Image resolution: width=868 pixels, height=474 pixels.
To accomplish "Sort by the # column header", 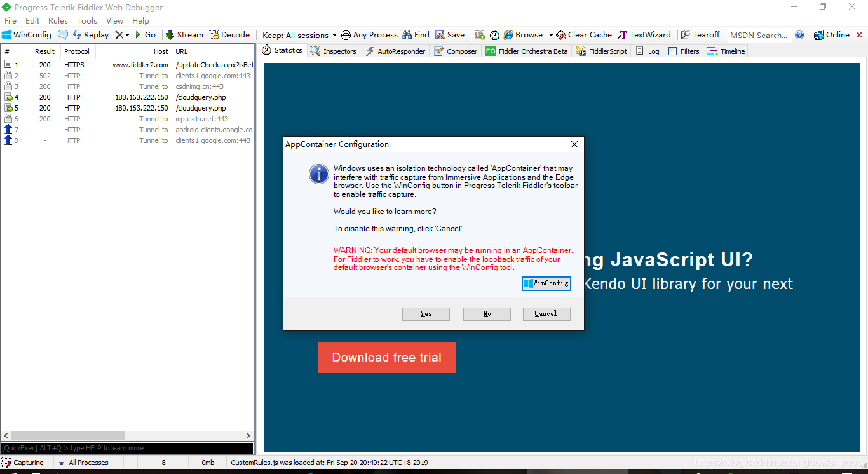I will coord(15,51).
